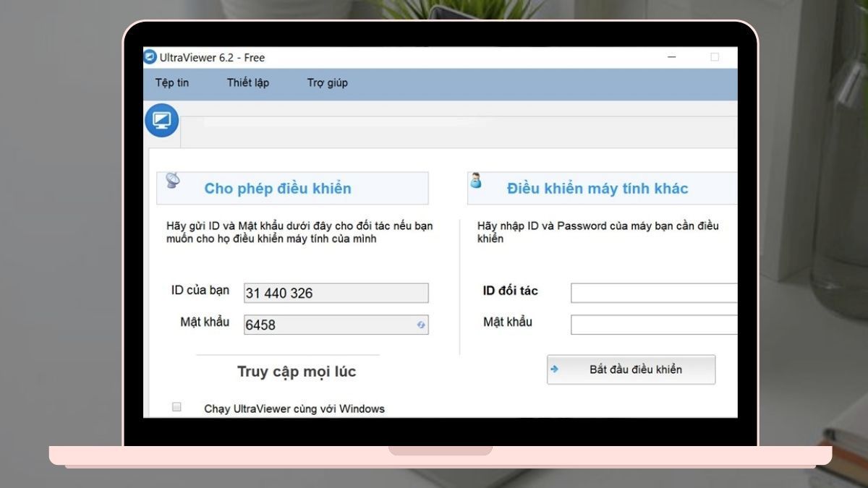Click the ID đối tác label
868x488 pixels.
coord(511,291)
